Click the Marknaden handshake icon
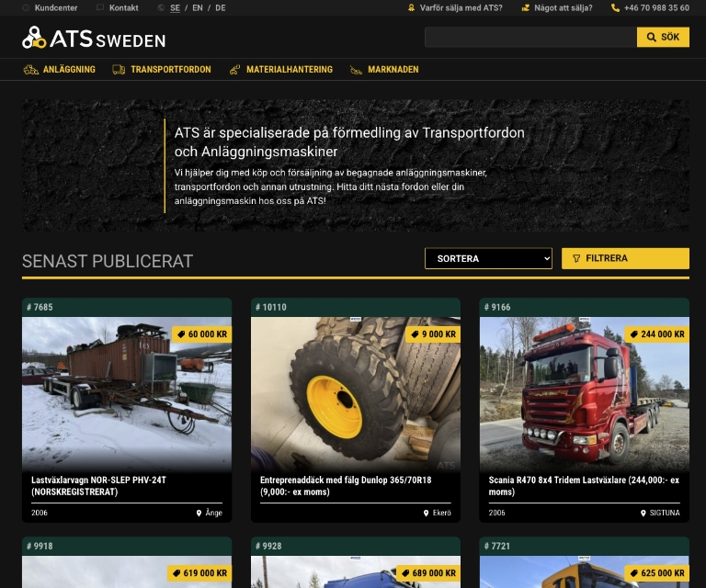Viewport: 706px width, 588px height. [356, 70]
